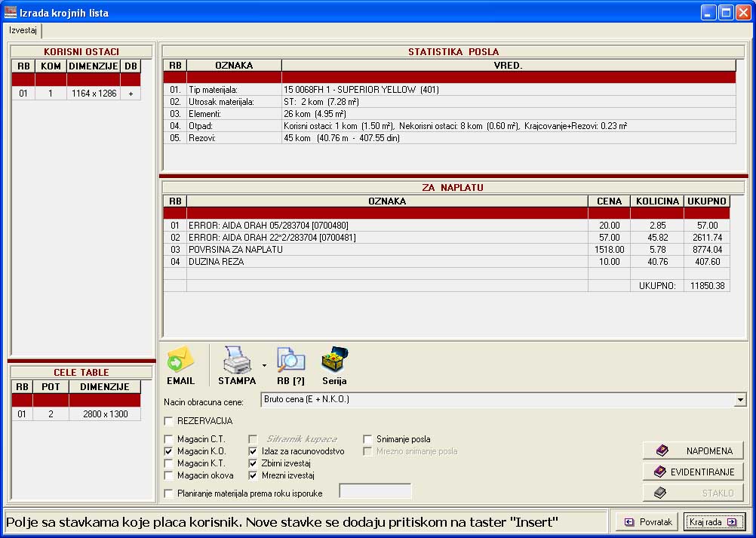
Task: Click the application icon in title bar
Action: tap(11, 12)
